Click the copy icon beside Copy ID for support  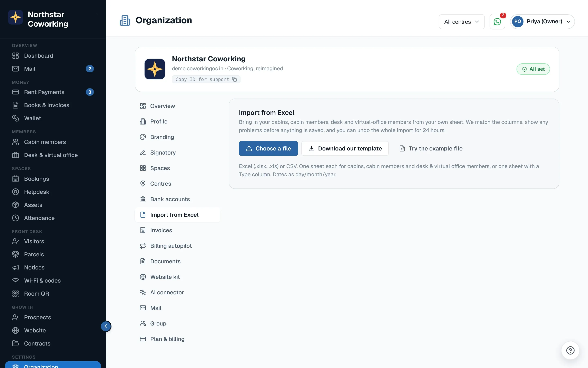tap(234, 79)
